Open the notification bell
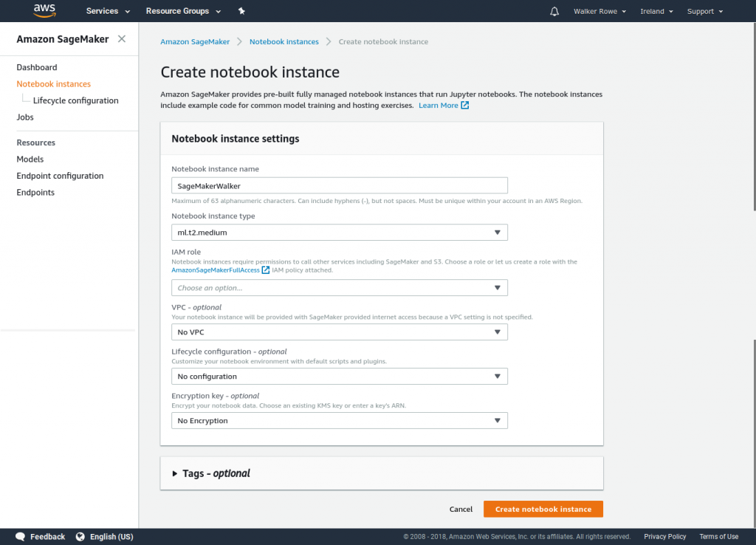 pyautogui.click(x=554, y=10)
